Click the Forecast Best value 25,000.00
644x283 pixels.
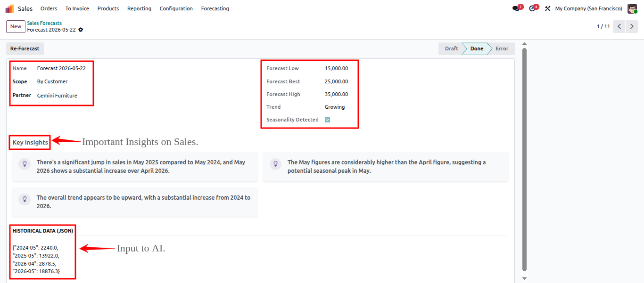[x=337, y=81]
